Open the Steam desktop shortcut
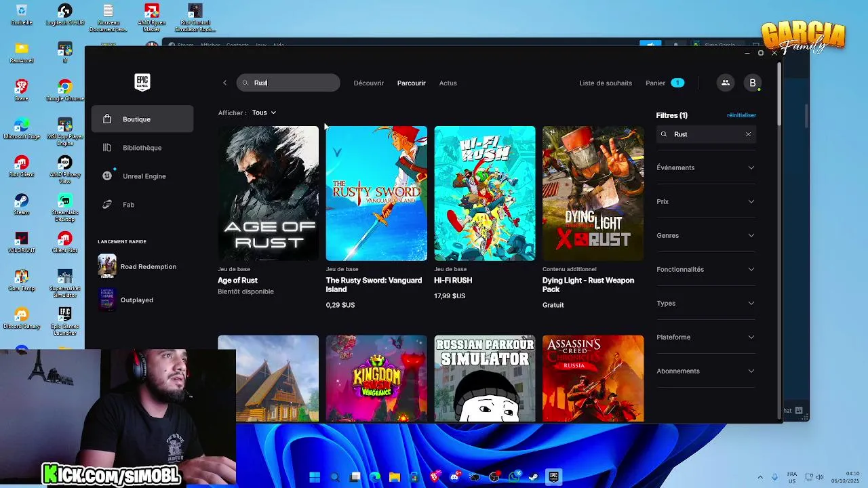This screenshot has width=868, height=488. (x=22, y=204)
